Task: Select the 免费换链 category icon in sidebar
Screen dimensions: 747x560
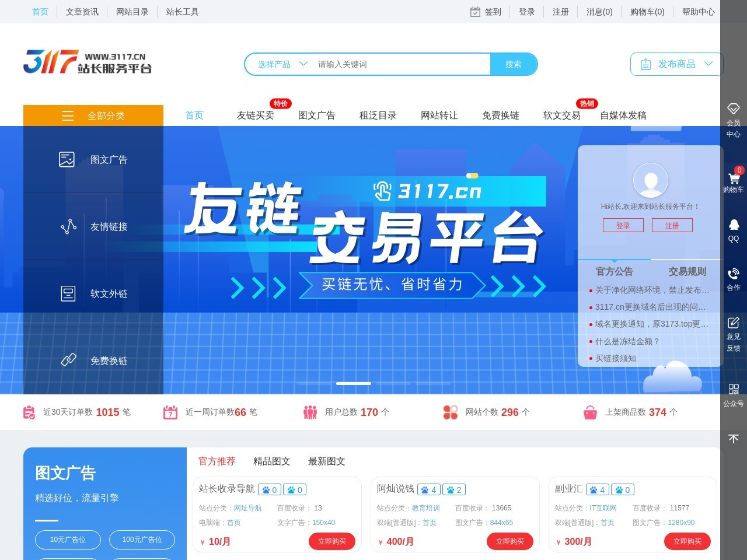Action: 68,359
